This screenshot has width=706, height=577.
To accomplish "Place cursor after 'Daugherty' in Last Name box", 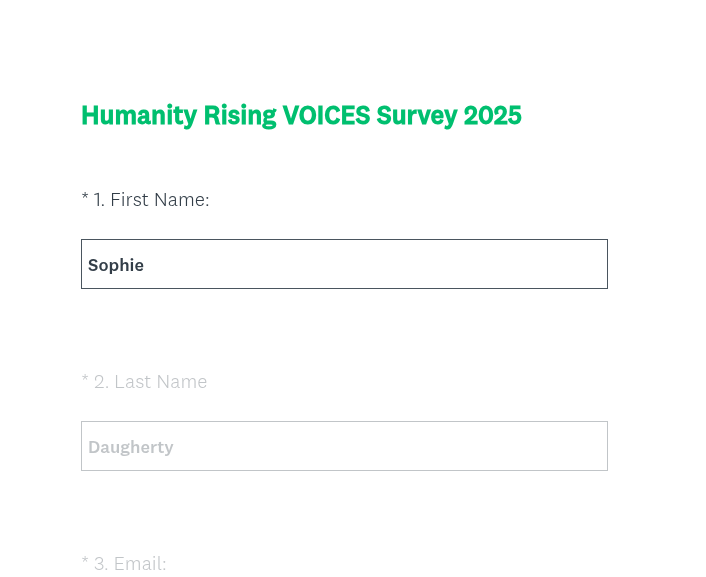I will click(176, 447).
